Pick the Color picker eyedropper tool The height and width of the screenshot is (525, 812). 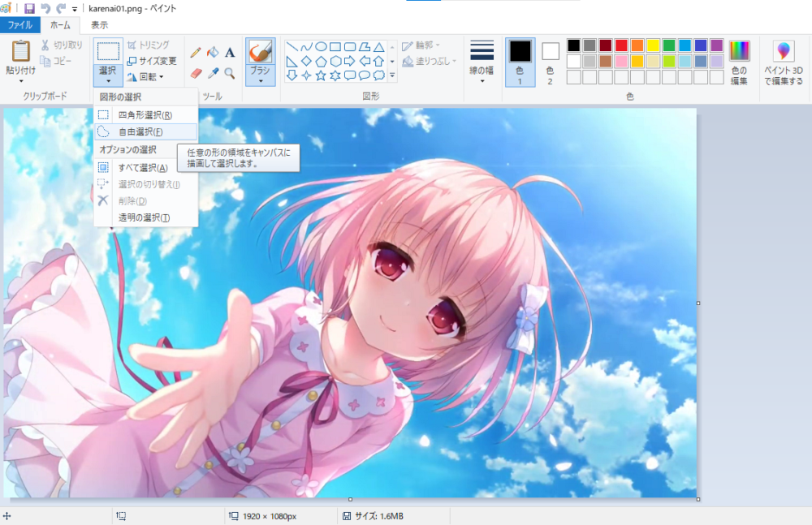pos(213,73)
